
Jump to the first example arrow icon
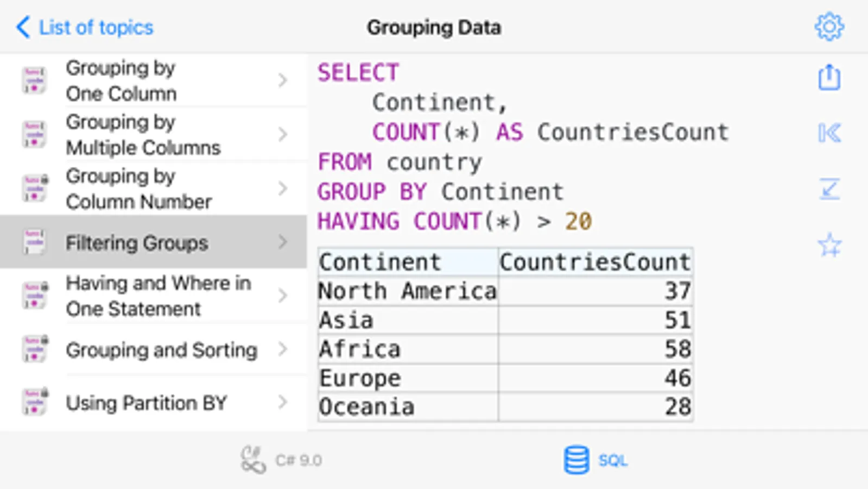(x=829, y=133)
